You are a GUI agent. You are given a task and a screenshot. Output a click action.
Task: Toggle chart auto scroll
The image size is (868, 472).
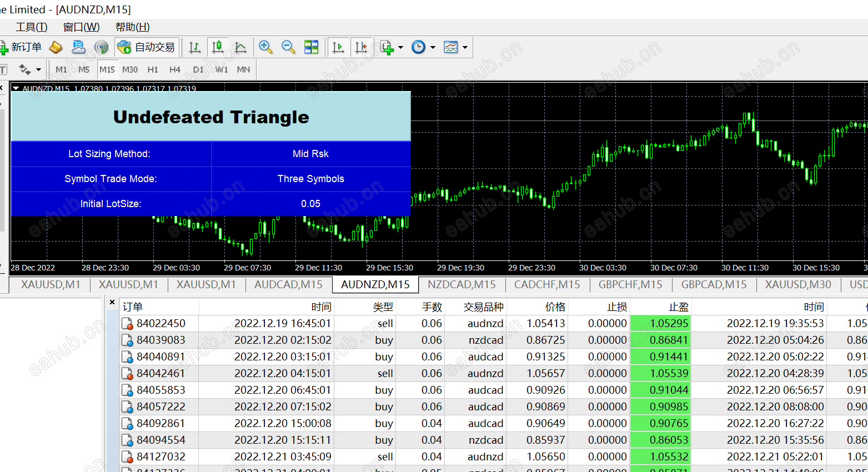point(338,47)
